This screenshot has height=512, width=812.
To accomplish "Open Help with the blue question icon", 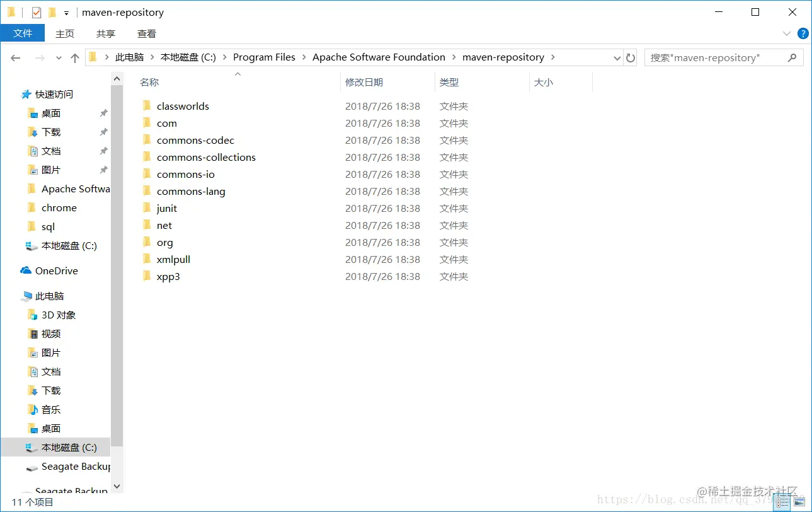I will [803, 33].
